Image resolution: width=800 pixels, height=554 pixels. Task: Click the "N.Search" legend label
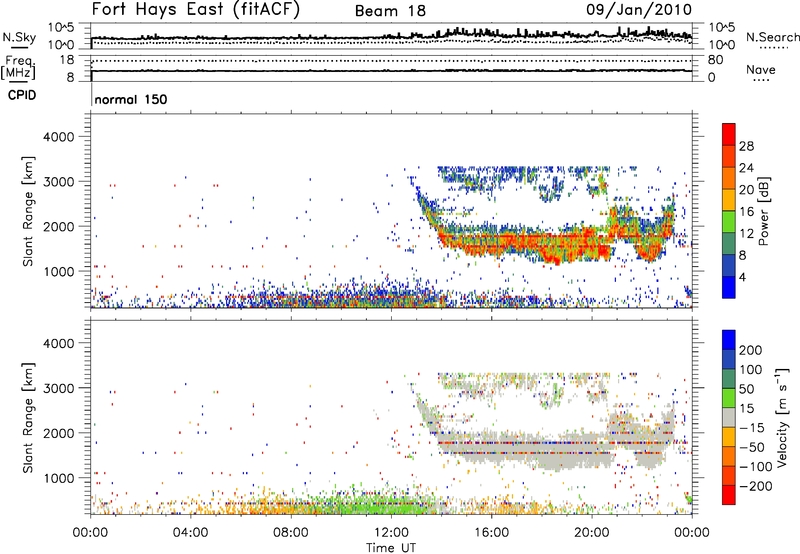click(773, 37)
